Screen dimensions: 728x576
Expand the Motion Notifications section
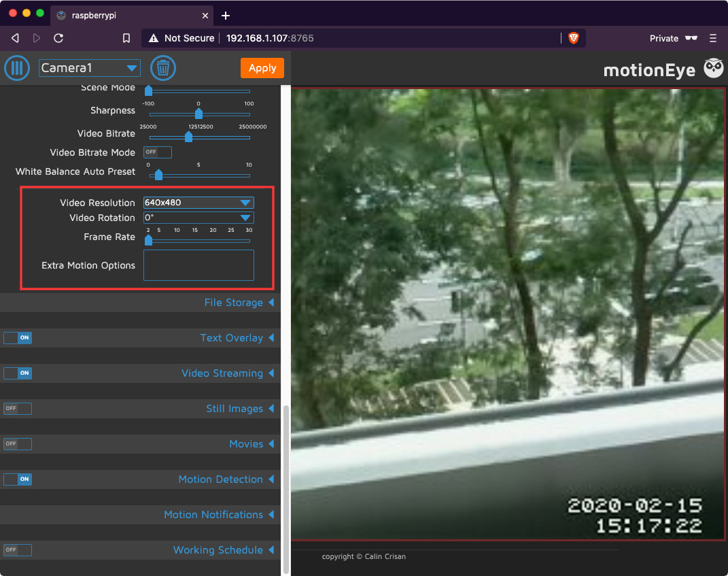[x=219, y=514]
